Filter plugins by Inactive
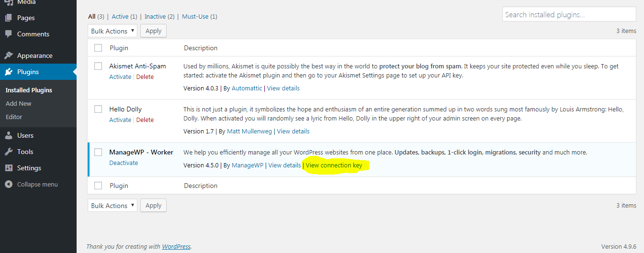The width and height of the screenshot is (644, 253). [155, 16]
